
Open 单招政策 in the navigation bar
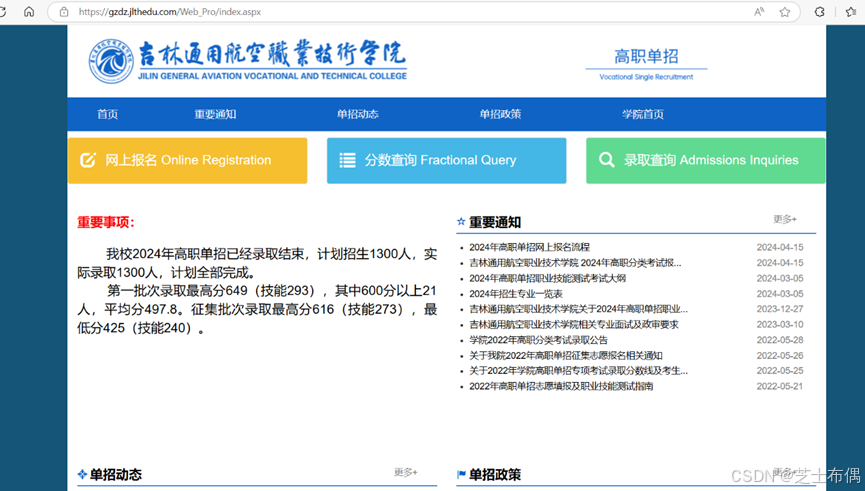click(x=500, y=114)
